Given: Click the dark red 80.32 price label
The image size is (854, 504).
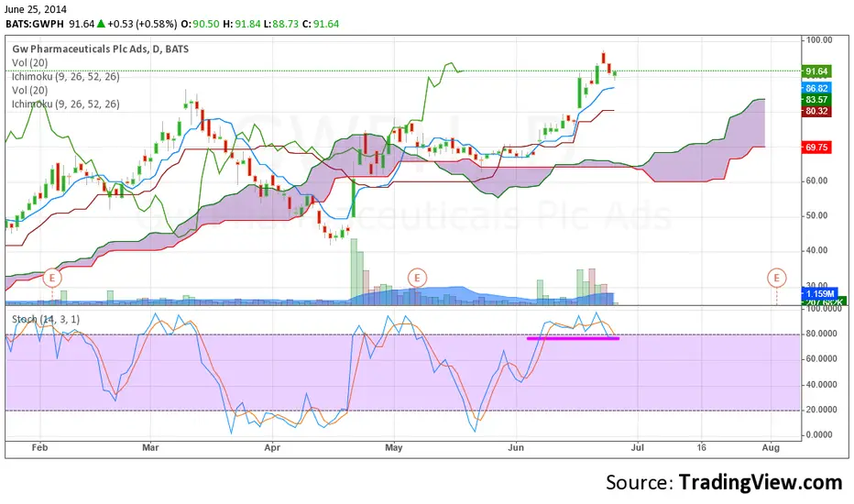Looking at the screenshot, I should pos(816,111).
